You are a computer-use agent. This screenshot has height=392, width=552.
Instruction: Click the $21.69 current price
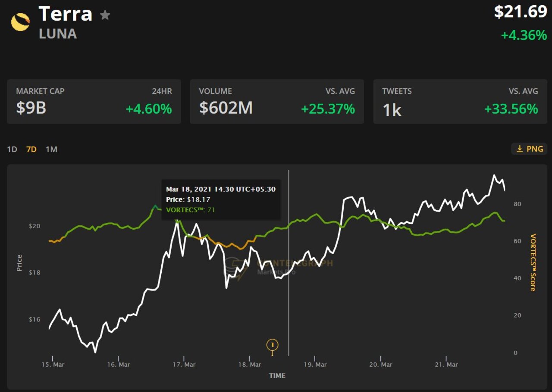520,12
